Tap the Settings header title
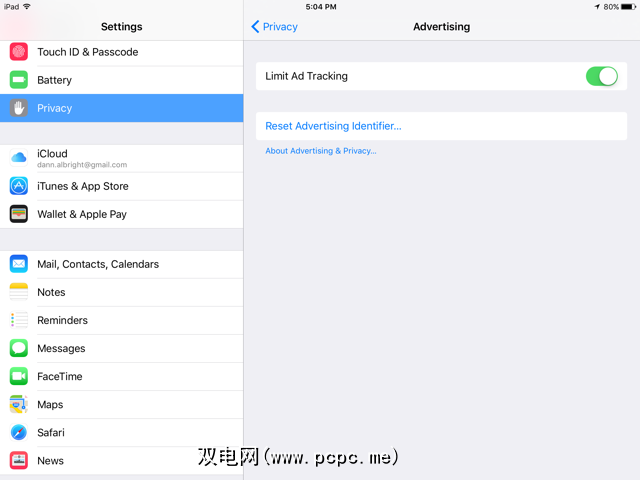The image size is (640, 480). [122, 27]
